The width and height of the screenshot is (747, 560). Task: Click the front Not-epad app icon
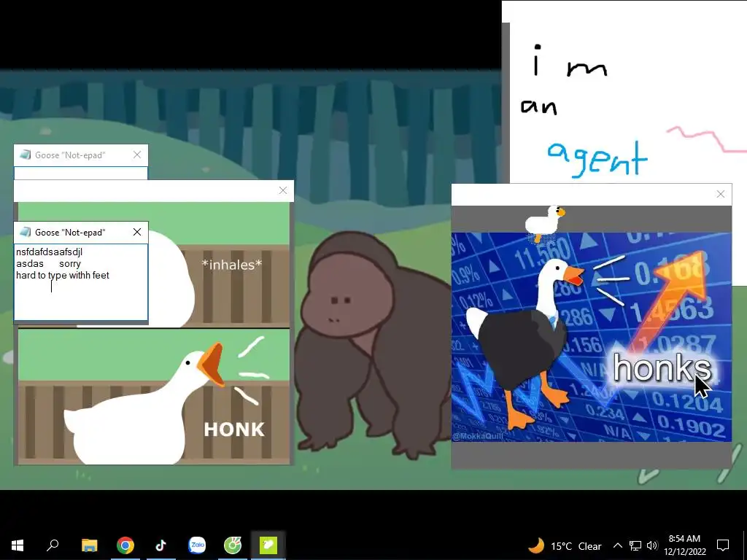tap(26, 233)
